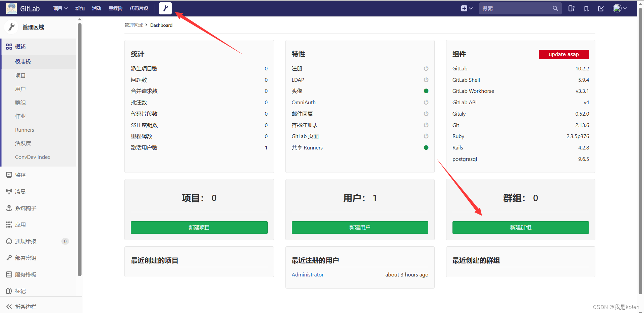Open 里程碑 in top navigation
The image size is (644, 313).
pos(115,8)
